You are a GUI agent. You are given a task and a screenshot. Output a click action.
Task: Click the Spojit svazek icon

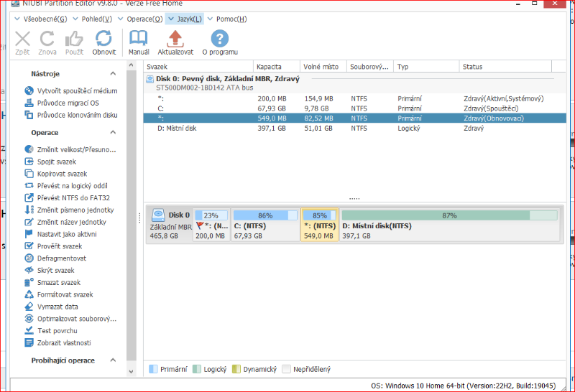pos(29,162)
